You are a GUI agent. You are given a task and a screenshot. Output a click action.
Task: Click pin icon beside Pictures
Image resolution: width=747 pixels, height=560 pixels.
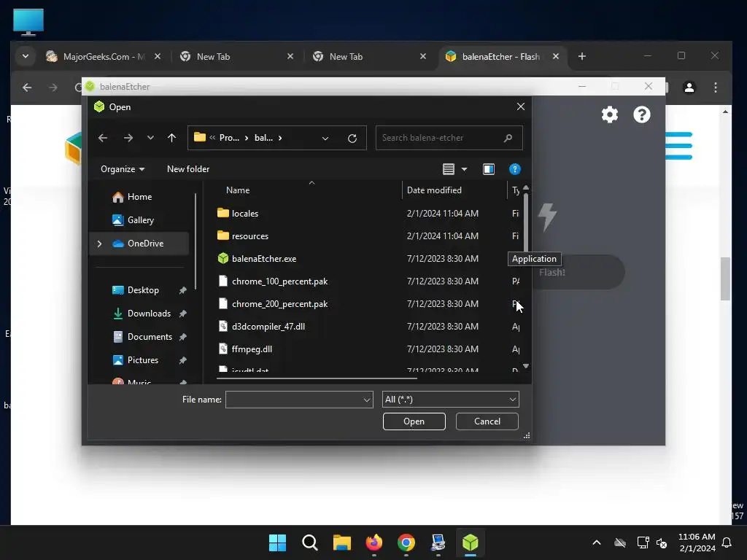tap(182, 360)
